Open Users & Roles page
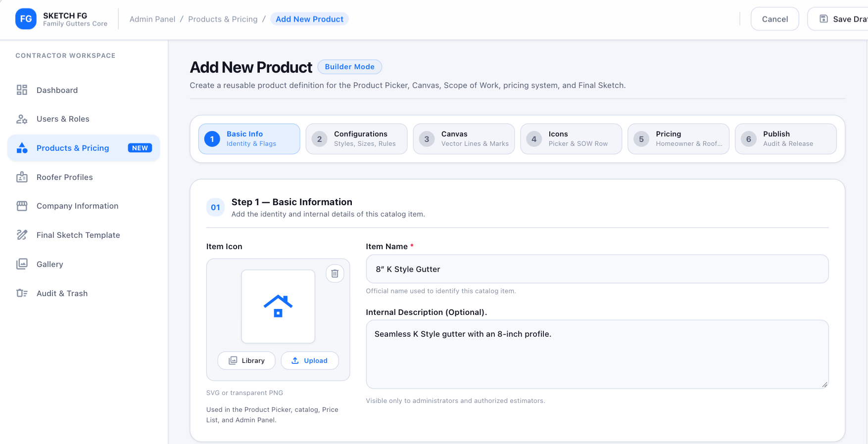This screenshot has height=444, width=868. click(84, 119)
